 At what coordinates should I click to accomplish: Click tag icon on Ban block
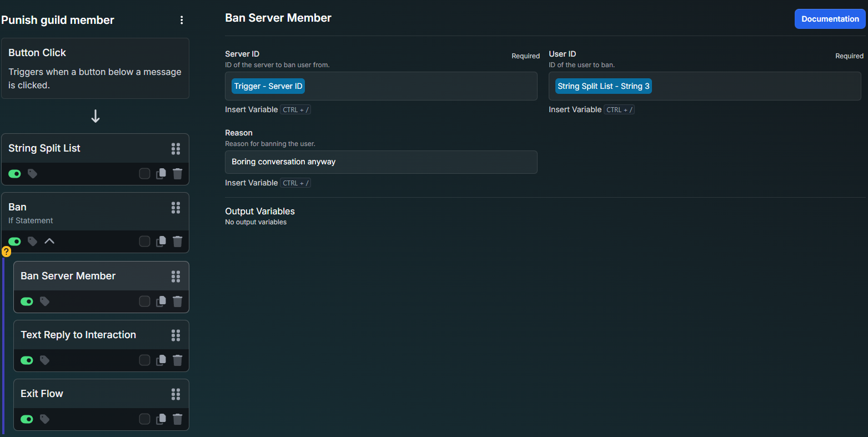(33, 242)
